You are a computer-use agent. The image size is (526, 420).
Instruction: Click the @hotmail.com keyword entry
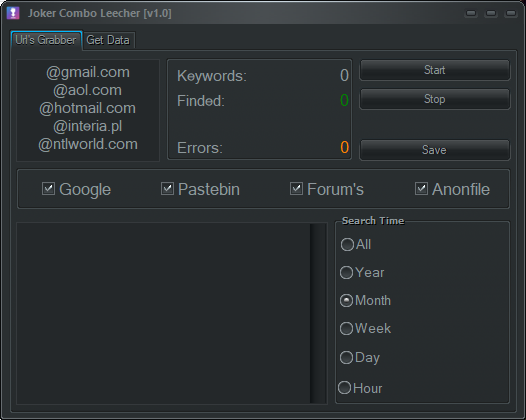[x=88, y=108]
